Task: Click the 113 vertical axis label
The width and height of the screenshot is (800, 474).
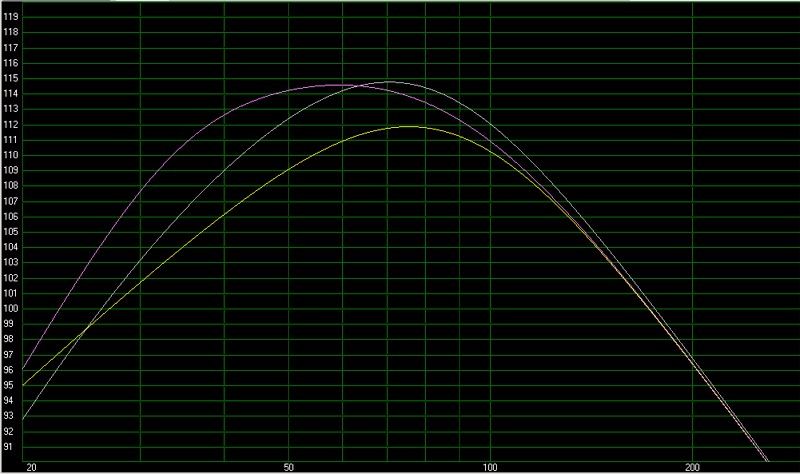Action: pyautogui.click(x=11, y=109)
